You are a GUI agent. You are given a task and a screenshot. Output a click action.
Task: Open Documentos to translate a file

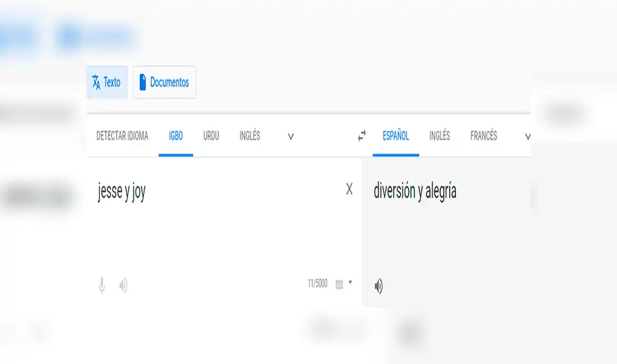tap(164, 81)
